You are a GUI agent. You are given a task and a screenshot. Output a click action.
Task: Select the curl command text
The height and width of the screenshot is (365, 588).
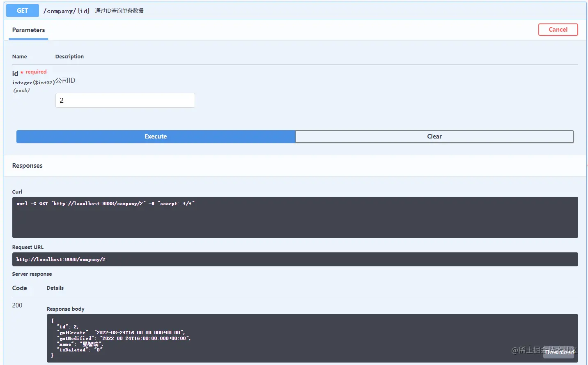[x=106, y=203]
